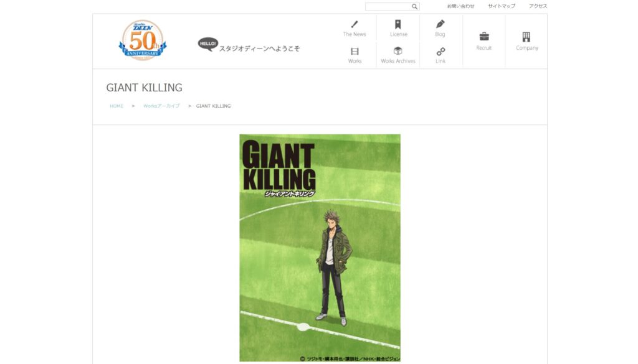This screenshot has width=638, height=364.
Task: Click the Link chain icon
Action: [x=440, y=52]
